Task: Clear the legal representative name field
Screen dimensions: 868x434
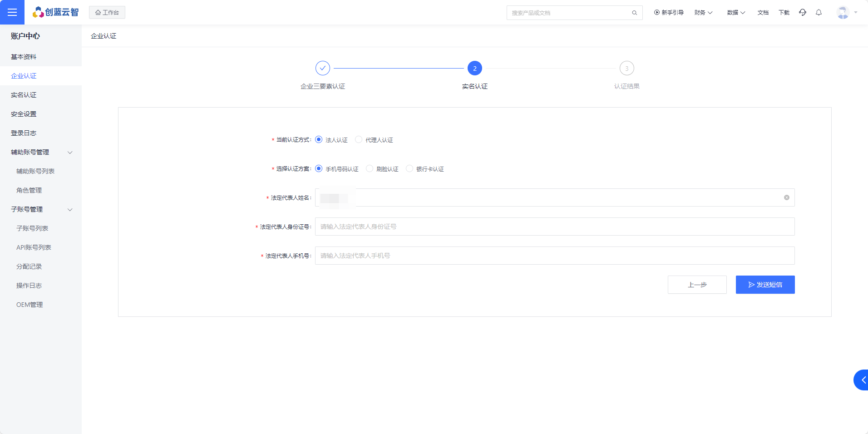Action: (786, 197)
